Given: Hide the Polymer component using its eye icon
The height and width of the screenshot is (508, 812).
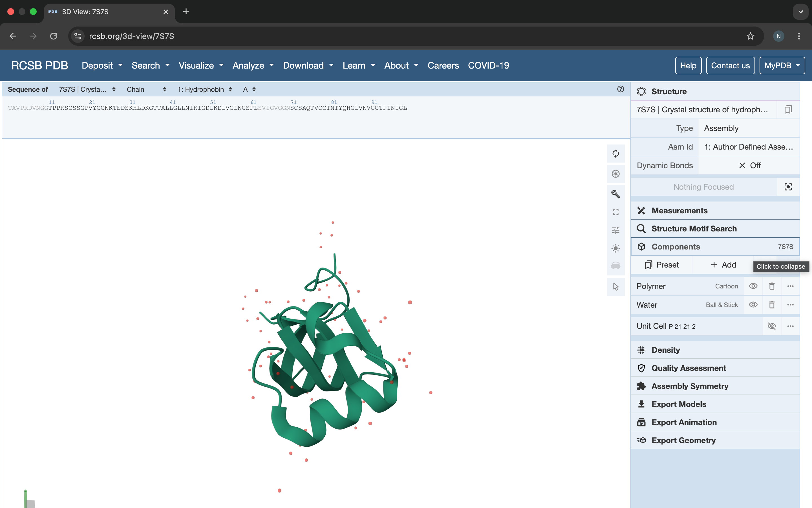Looking at the screenshot, I should pos(753,286).
